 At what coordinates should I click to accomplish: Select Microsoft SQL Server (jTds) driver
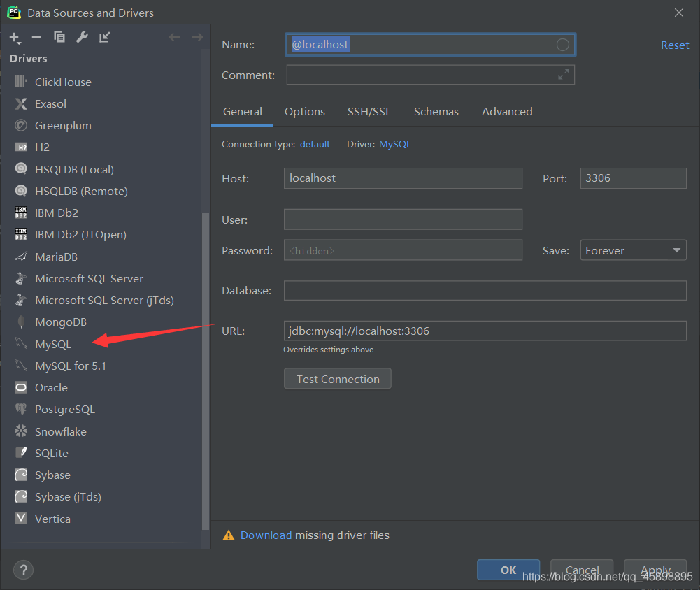(x=104, y=301)
